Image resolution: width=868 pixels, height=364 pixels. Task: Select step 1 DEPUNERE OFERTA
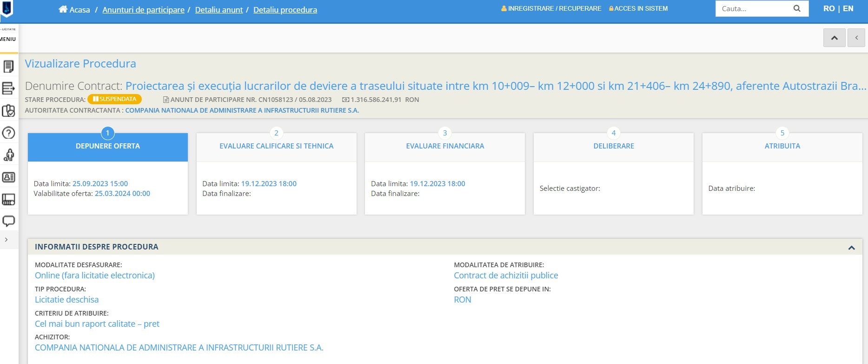(108, 146)
